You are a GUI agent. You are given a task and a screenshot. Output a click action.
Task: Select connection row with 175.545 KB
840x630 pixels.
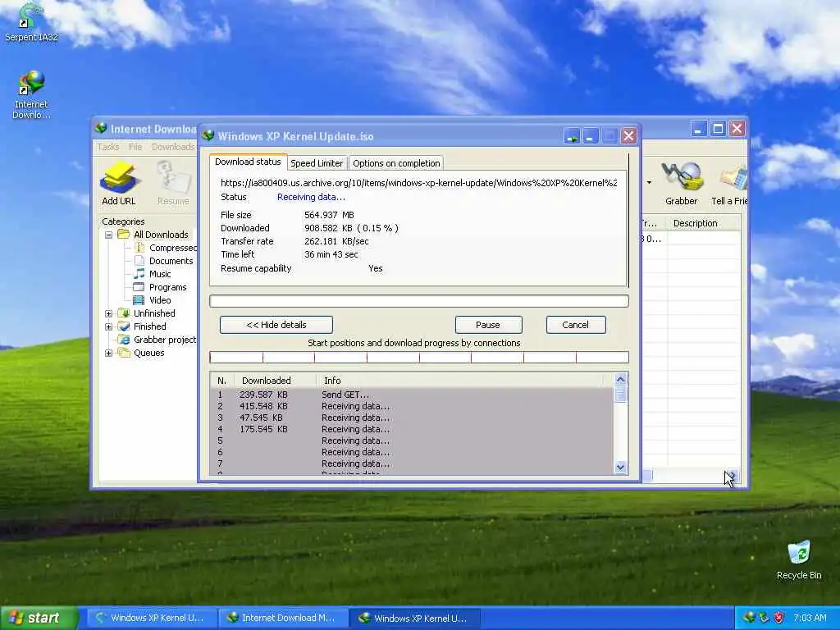point(412,429)
